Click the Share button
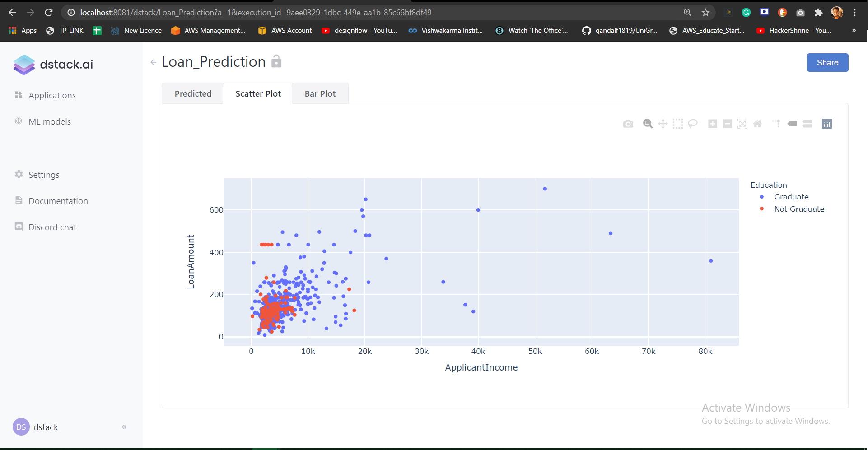Viewport: 868px width, 450px height. 827,63
